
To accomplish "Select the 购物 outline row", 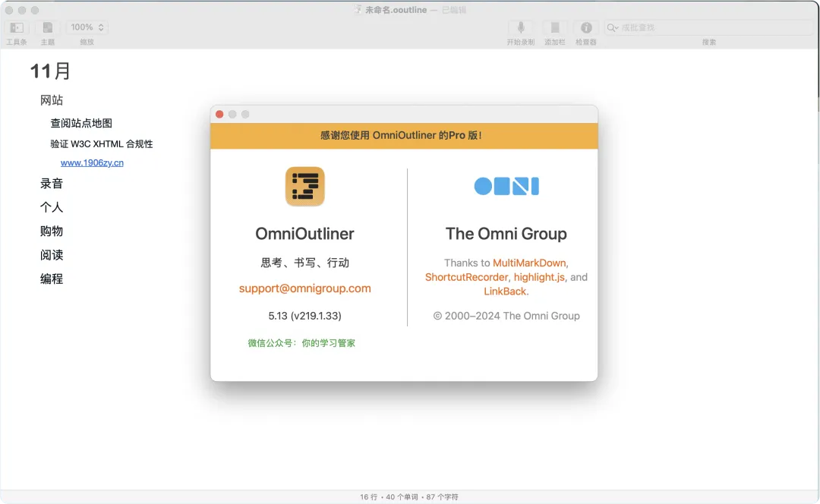I will (x=52, y=231).
